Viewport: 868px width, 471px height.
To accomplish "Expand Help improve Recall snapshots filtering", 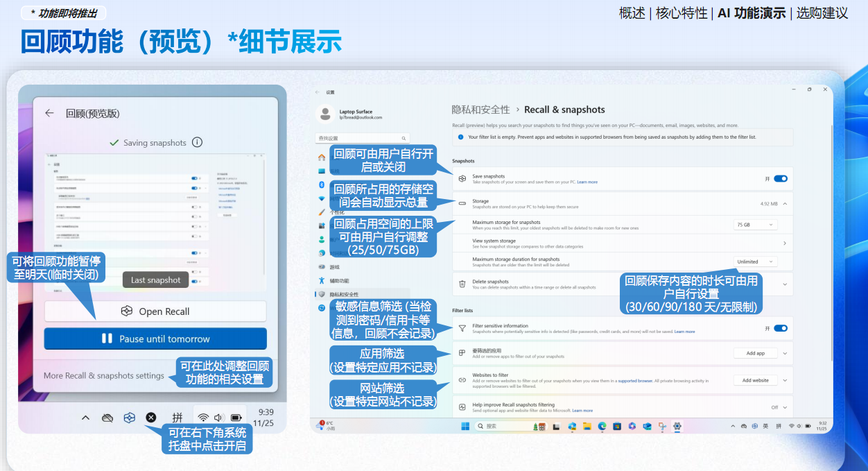I will tap(785, 407).
